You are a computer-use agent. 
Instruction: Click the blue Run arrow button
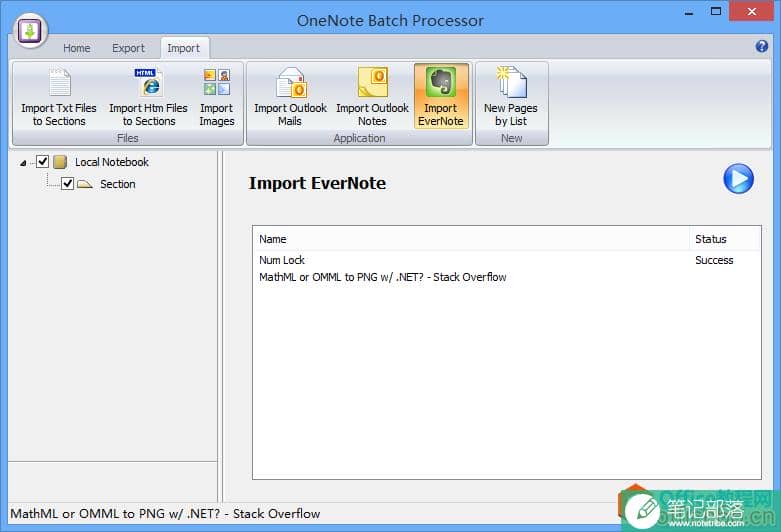[x=738, y=178]
